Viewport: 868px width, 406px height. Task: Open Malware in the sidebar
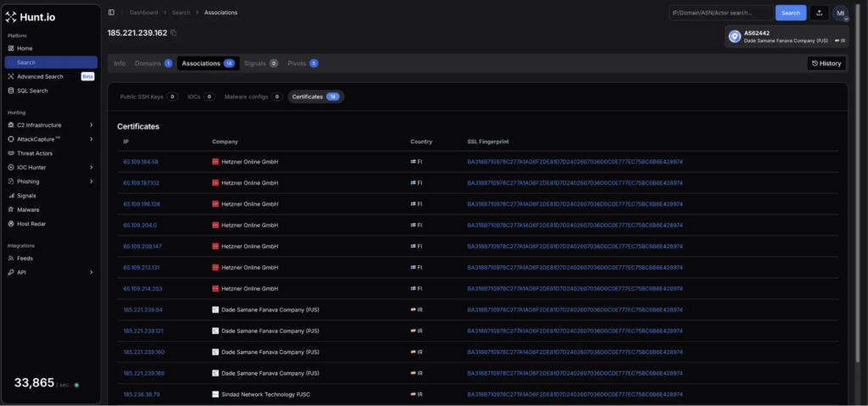coord(28,209)
